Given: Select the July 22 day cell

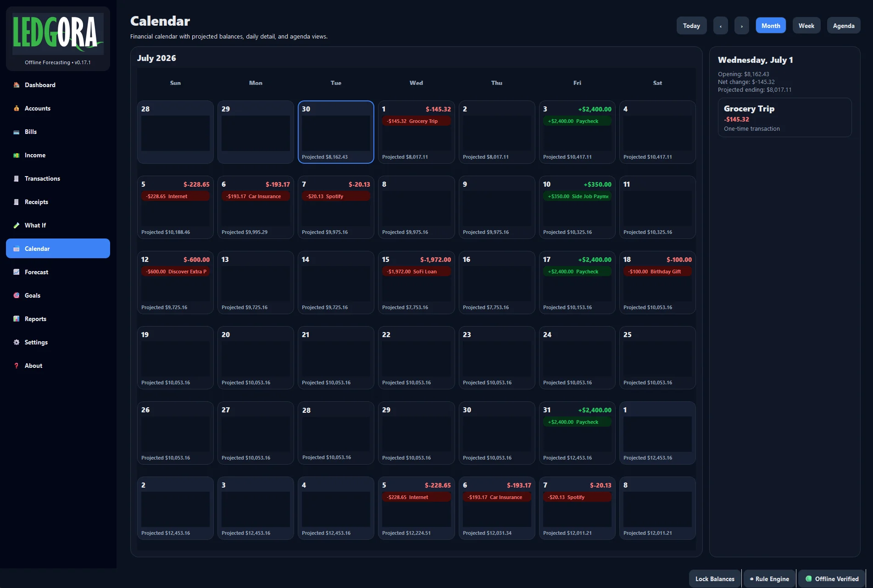Looking at the screenshot, I should point(416,358).
